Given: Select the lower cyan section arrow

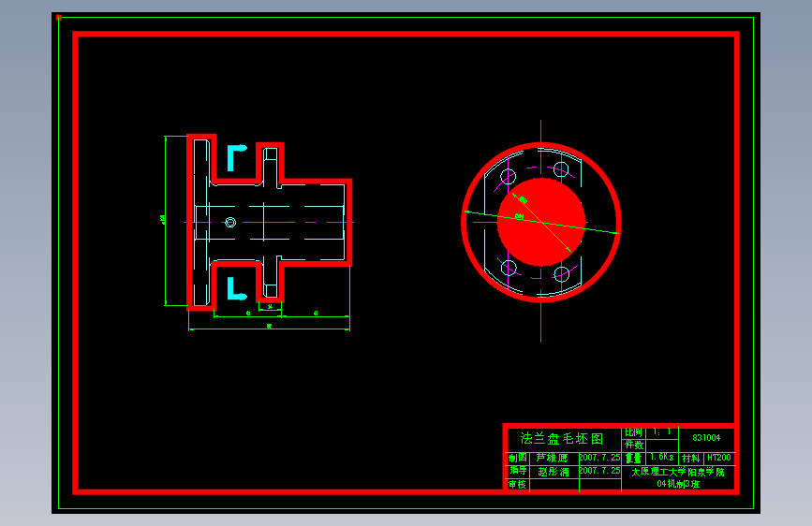Looking at the screenshot, I should click(x=237, y=289).
